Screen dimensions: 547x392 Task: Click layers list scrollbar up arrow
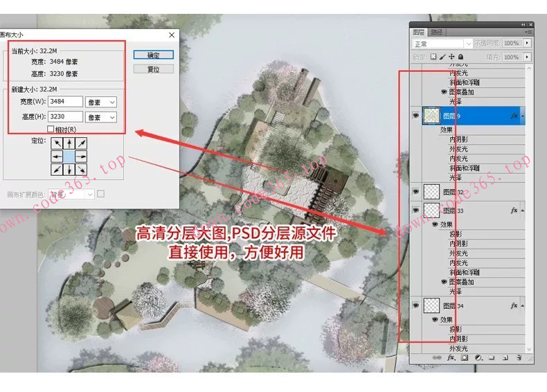[529, 69]
